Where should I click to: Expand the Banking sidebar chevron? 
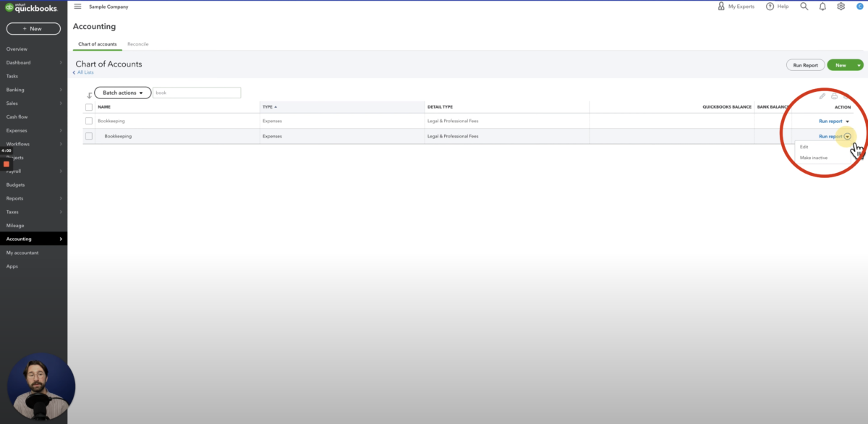tap(61, 90)
